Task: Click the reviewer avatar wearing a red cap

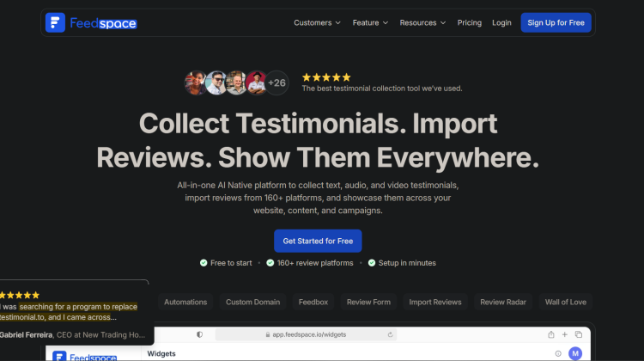Action: (256, 83)
